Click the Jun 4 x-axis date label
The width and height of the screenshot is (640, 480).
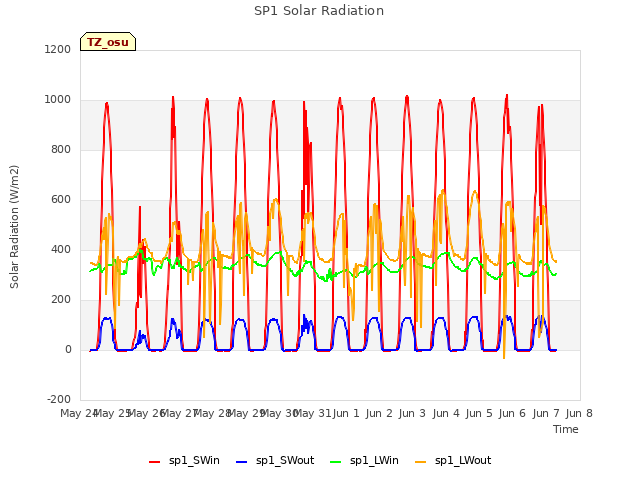coord(446,413)
